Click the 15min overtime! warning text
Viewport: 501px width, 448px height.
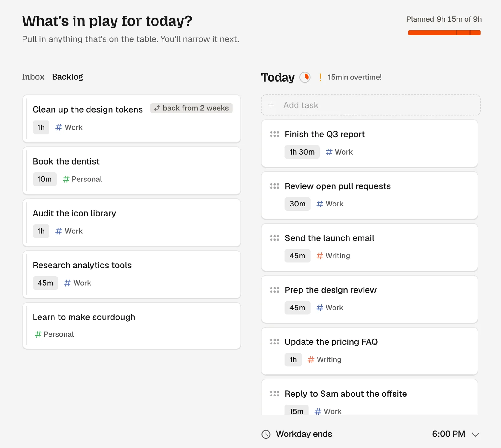355,77
